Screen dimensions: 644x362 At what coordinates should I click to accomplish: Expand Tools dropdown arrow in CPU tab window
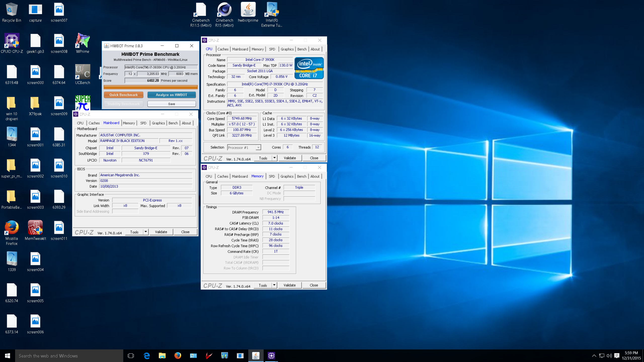click(274, 158)
